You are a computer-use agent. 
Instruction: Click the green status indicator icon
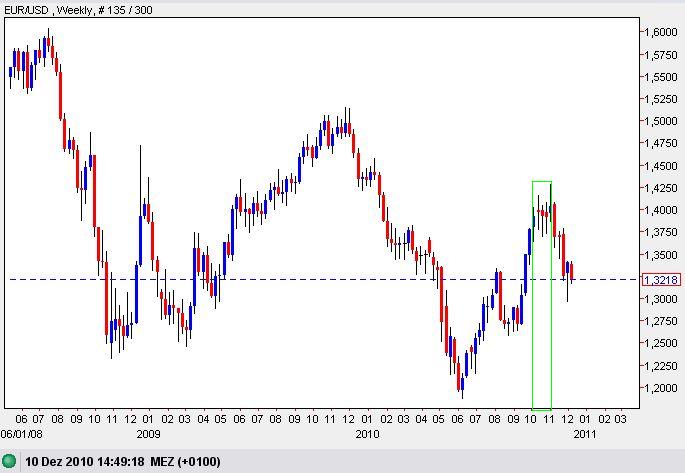9,461
